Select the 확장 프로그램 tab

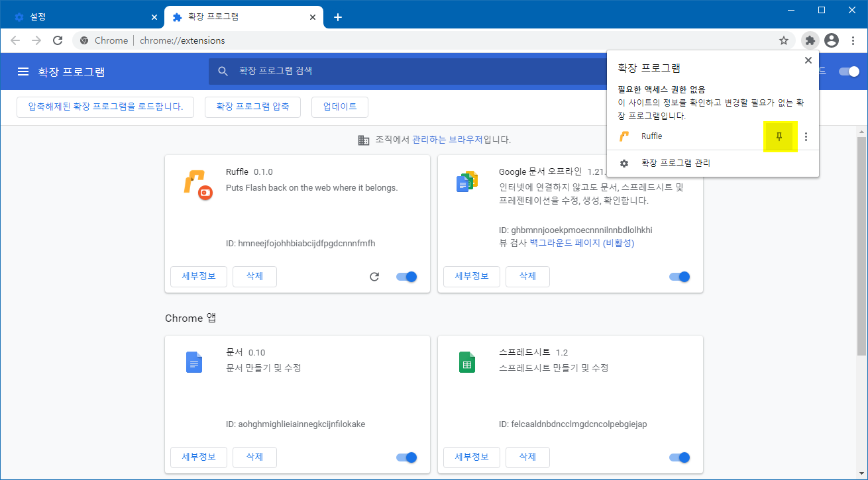click(x=244, y=17)
